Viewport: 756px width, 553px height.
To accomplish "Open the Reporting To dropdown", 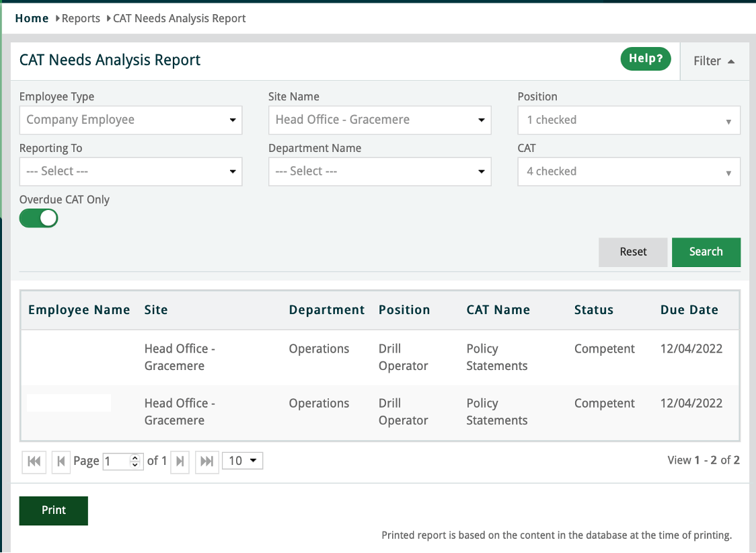I will coord(130,172).
